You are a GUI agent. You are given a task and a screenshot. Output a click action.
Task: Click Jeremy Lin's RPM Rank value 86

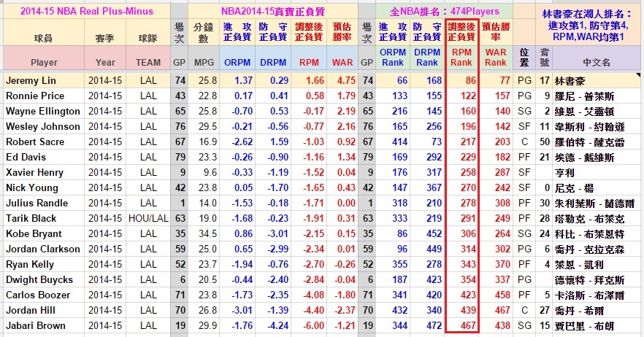(461, 80)
